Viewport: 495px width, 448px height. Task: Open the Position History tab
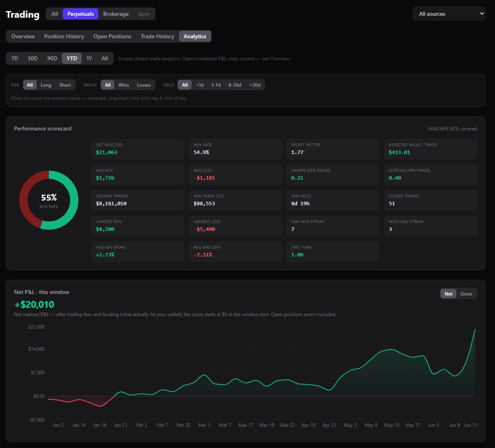pyautogui.click(x=64, y=36)
